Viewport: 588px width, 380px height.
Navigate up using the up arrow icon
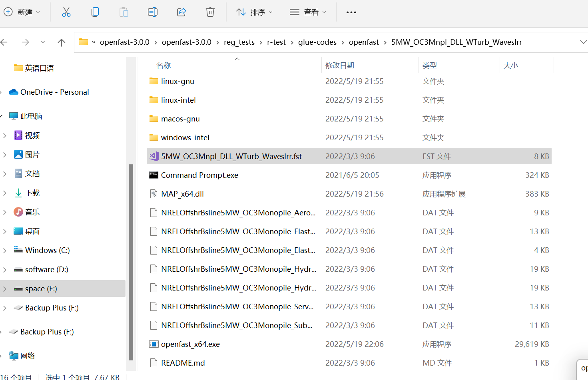[x=61, y=42]
